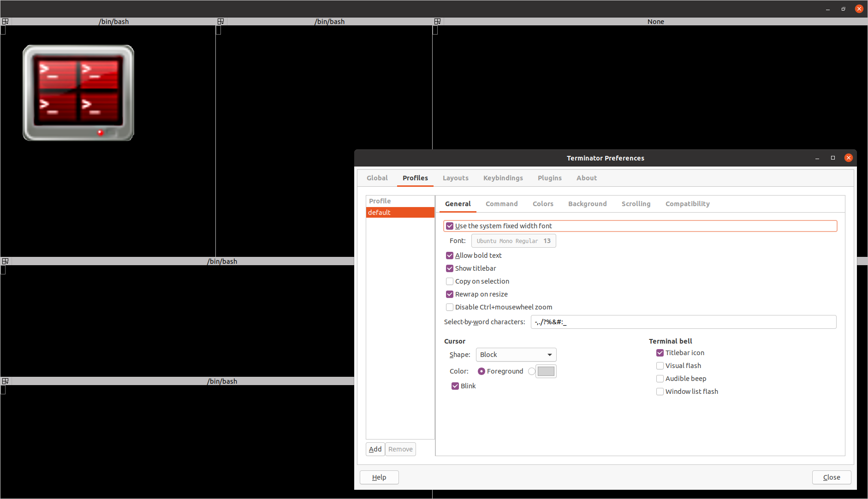Show the About tab
The width and height of the screenshot is (868, 499).
pyautogui.click(x=587, y=178)
